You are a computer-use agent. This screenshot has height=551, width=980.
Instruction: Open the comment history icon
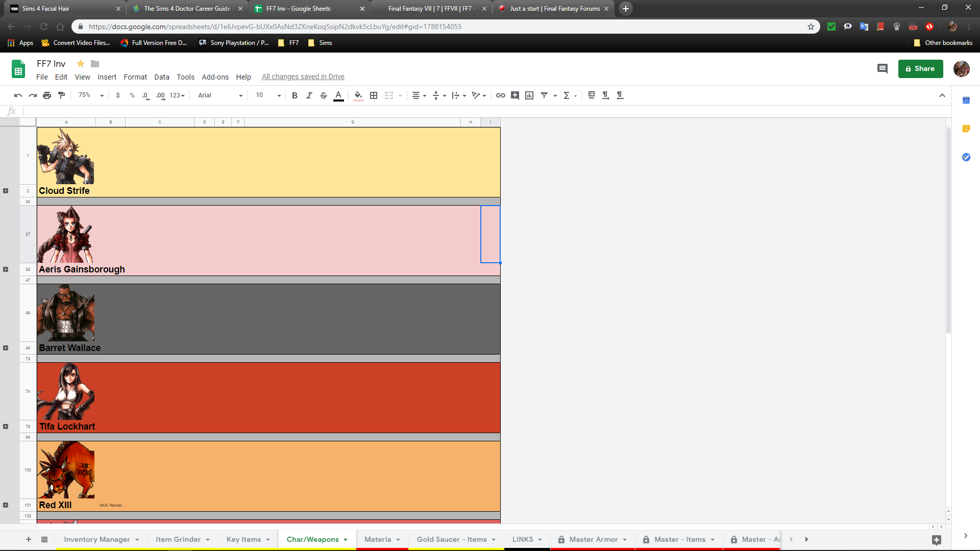pos(882,68)
